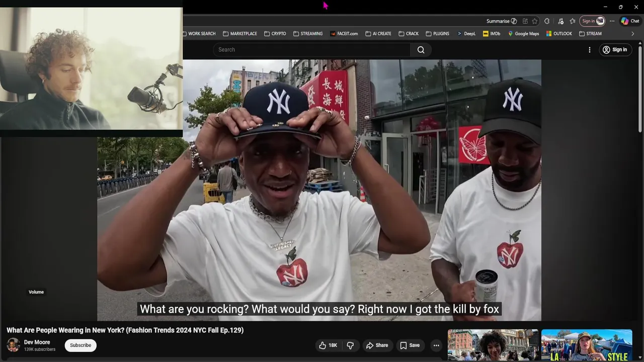This screenshot has height=362, width=644.
Task: Open CRACK bookmarks folder
Action: (409, 34)
